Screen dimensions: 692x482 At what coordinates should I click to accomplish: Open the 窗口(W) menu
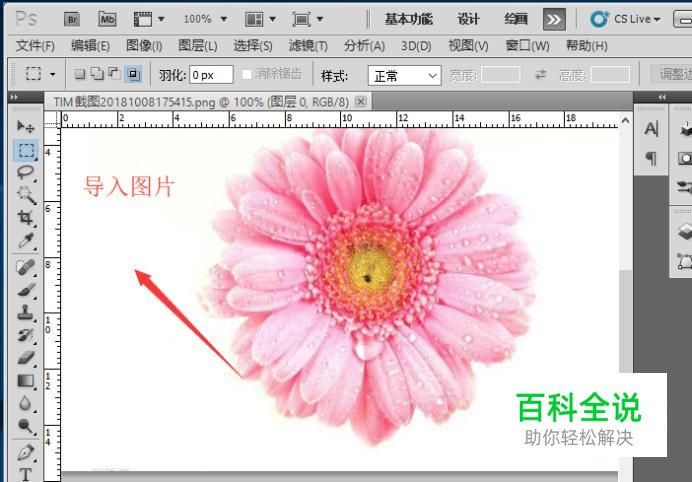527,46
